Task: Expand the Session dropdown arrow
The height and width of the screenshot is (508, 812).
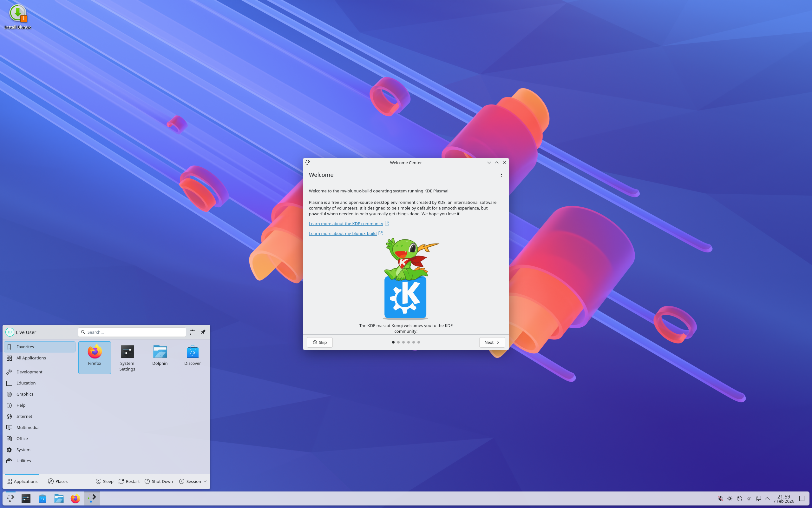Action: tap(205, 481)
